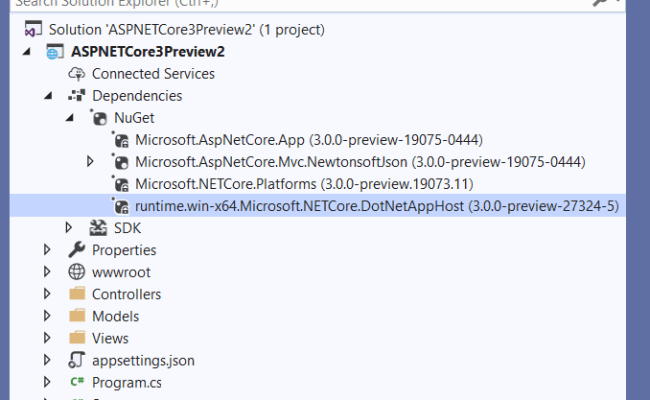The width and height of the screenshot is (650, 400).
Task: Select the NuGet label
Action: click(x=134, y=118)
